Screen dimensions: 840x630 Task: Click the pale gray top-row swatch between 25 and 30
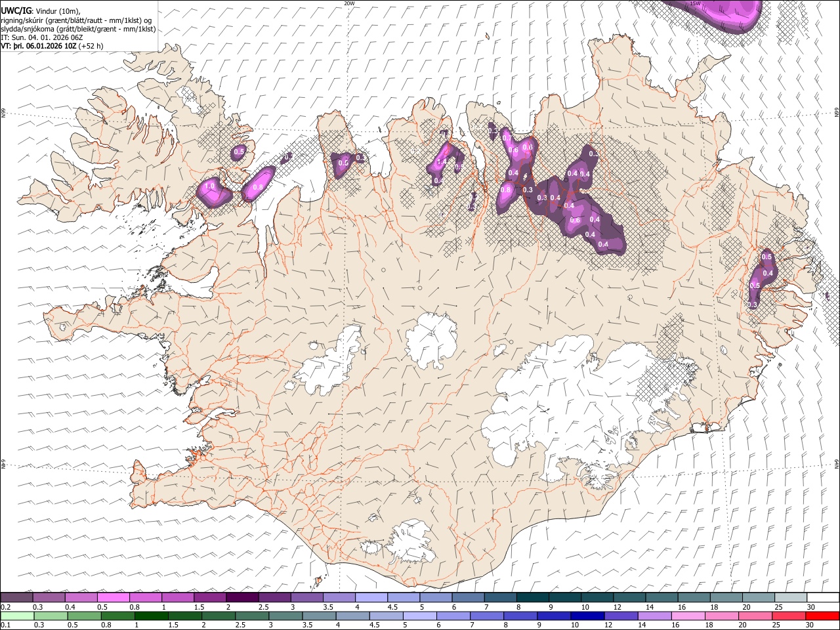(x=790, y=597)
